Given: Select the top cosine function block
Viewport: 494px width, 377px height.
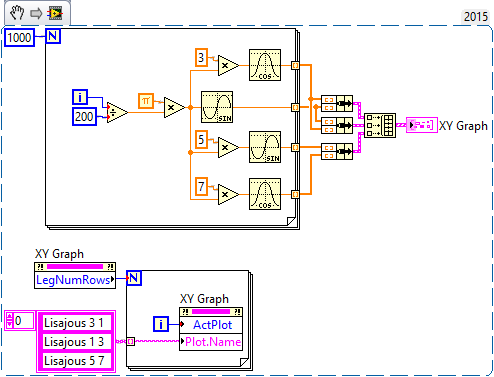Looking at the screenshot, I should click(x=265, y=65).
